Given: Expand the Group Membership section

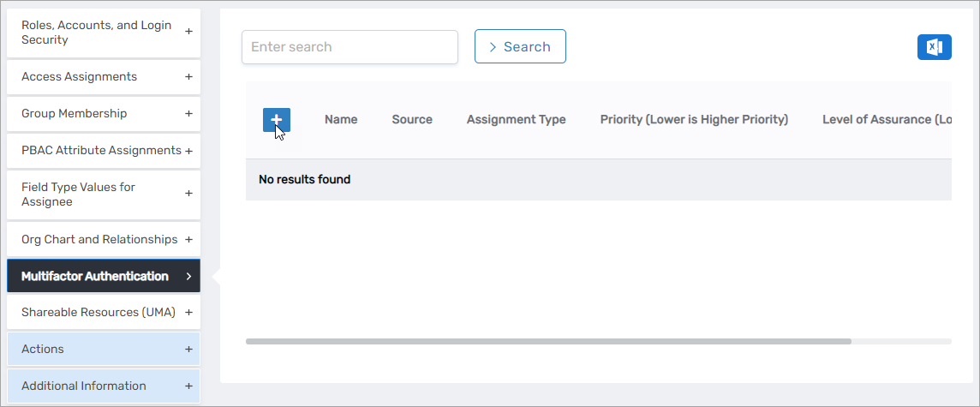Looking at the screenshot, I should coord(103,114).
